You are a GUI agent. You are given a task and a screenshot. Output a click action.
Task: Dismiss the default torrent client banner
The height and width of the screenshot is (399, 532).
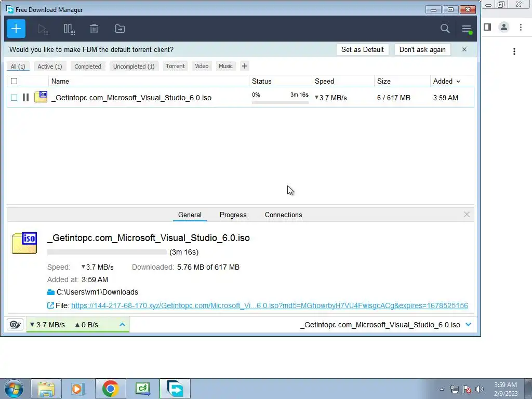[464, 49]
